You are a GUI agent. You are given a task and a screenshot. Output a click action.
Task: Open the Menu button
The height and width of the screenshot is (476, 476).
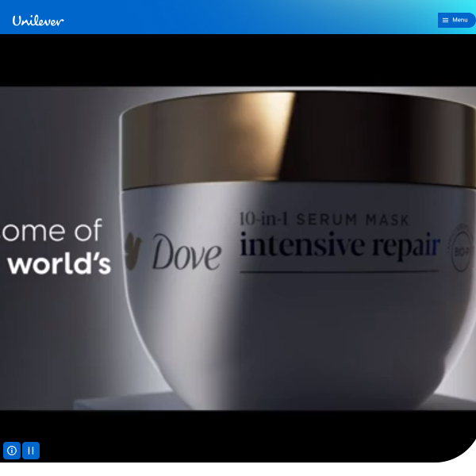[x=456, y=20]
